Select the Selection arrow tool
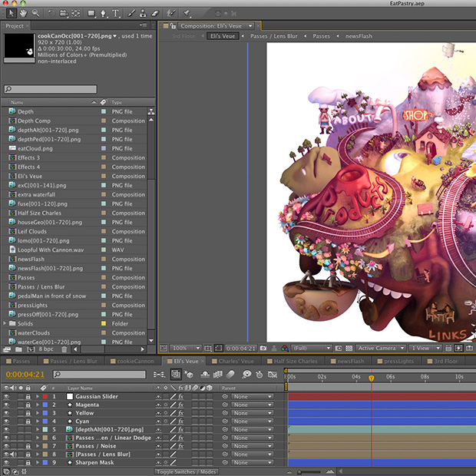 click(x=12, y=13)
